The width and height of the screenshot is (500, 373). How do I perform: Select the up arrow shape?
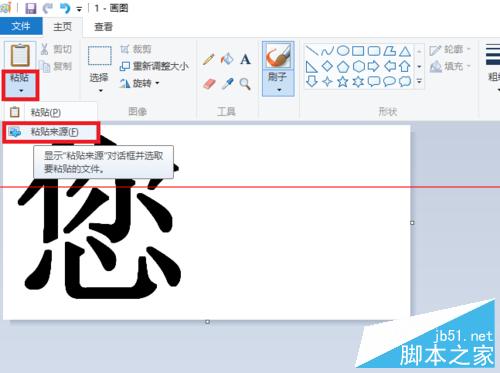(405, 66)
